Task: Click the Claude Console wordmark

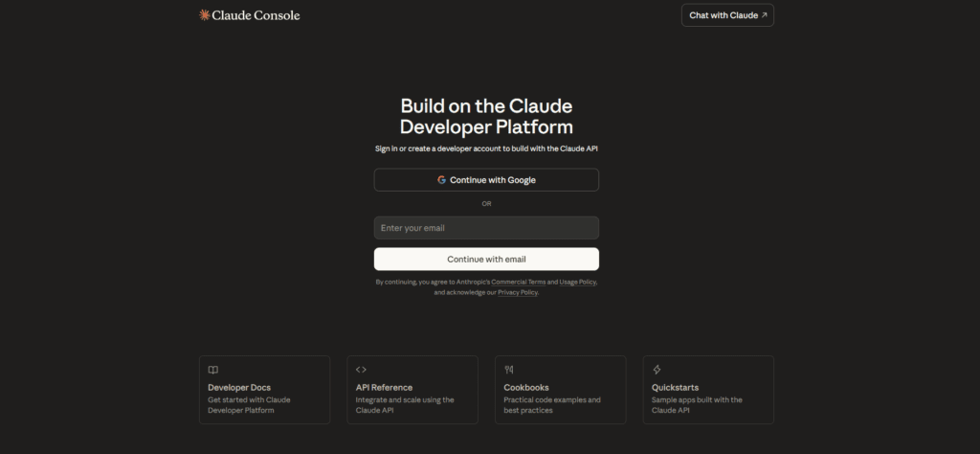Action: pyautogui.click(x=256, y=15)
